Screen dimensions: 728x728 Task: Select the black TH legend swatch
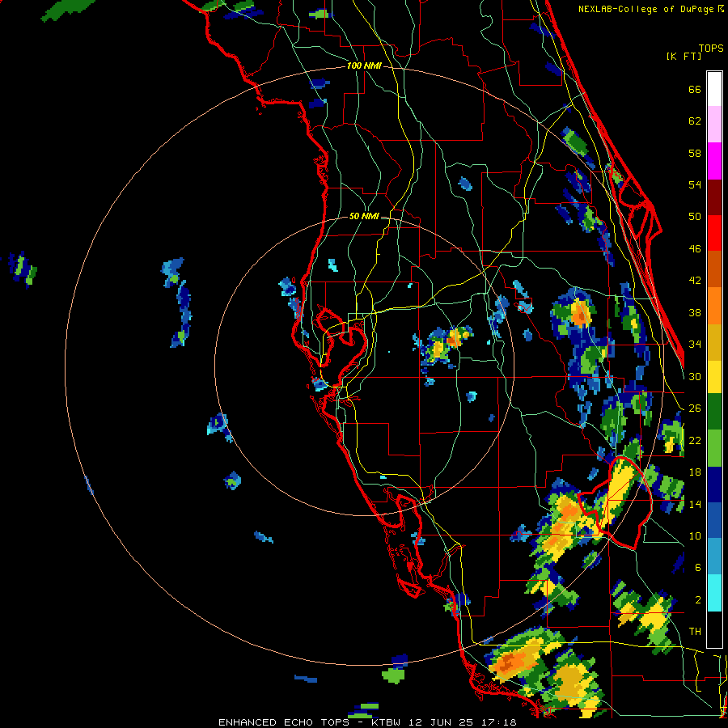click(x=714, y=629)
